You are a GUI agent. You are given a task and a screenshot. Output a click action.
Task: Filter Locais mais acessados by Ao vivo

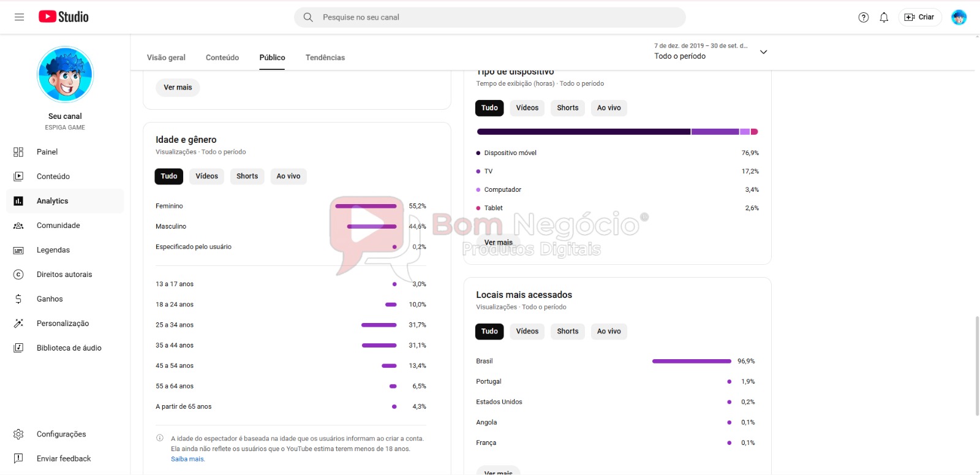coord(609,332)
